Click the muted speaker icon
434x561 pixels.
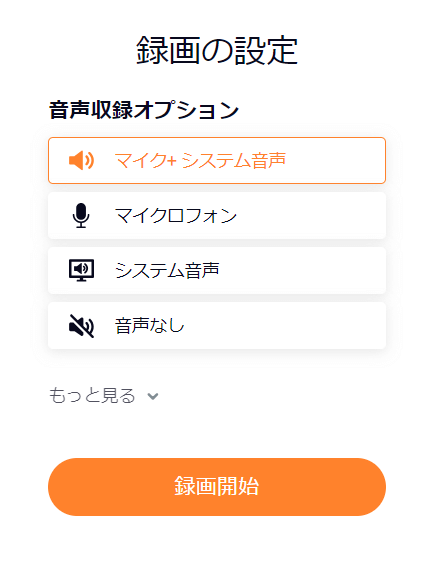click(x=82, y=326)
